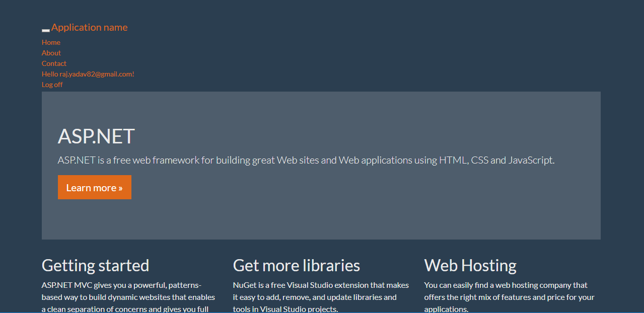The height and width of the screenshot is (313, 644).
Task: Switch to the About page
Action: 51,53
